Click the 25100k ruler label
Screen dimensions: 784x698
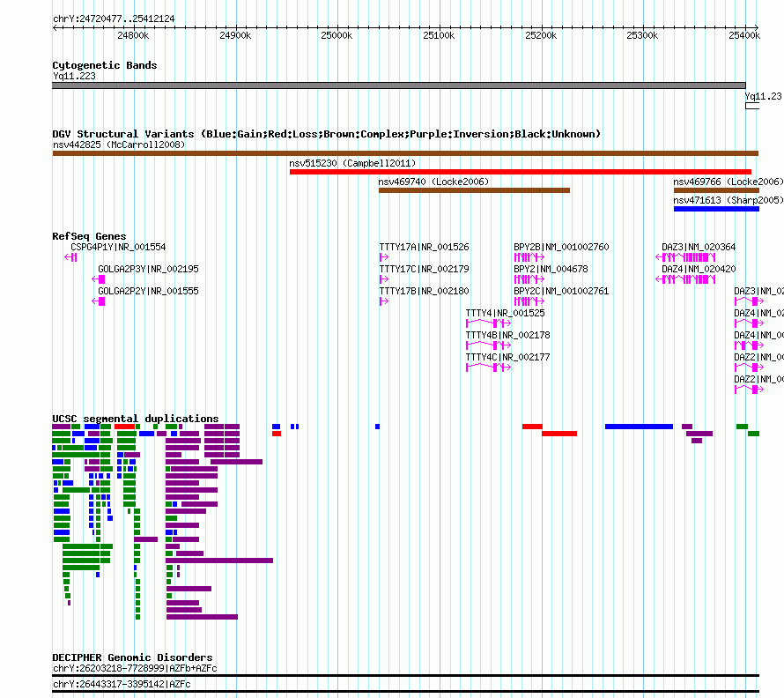click(439, 35)
